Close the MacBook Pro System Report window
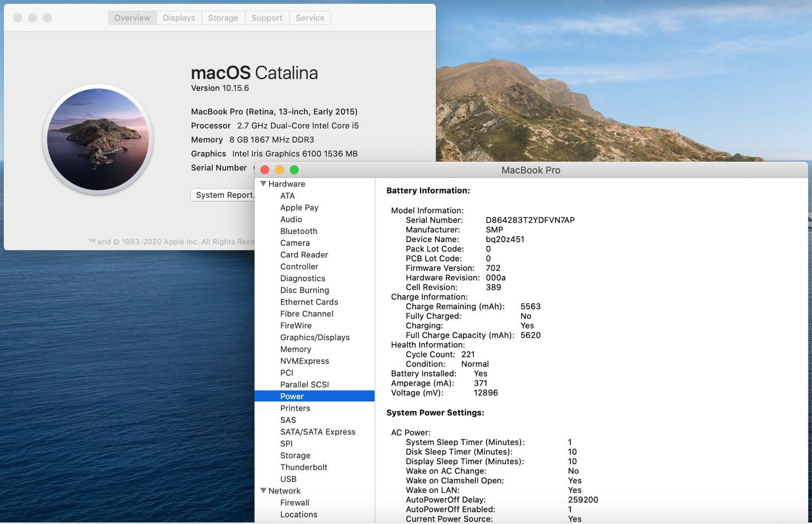Image resolution: width=812 pixels, height=524 pixels. 265,170
